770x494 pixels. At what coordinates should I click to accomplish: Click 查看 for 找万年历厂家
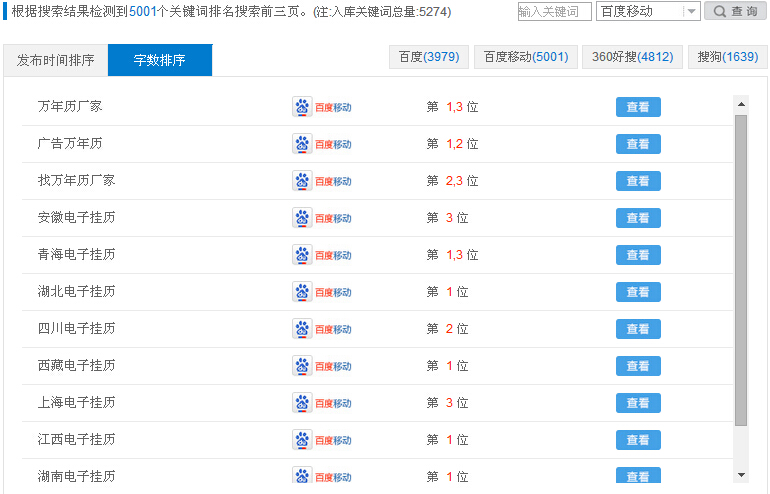(x=638, y=181)
